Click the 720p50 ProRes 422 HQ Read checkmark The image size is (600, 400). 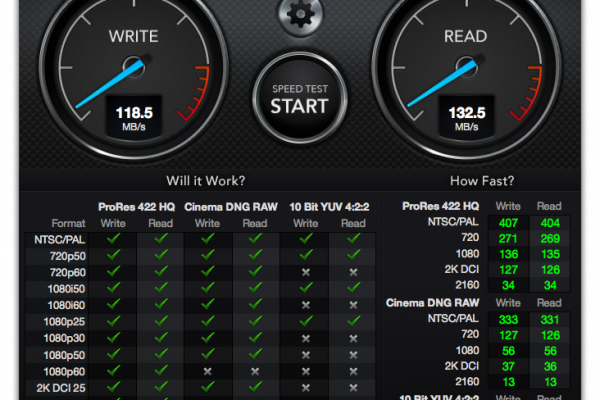pyautogui.click(x=161, y=255)
